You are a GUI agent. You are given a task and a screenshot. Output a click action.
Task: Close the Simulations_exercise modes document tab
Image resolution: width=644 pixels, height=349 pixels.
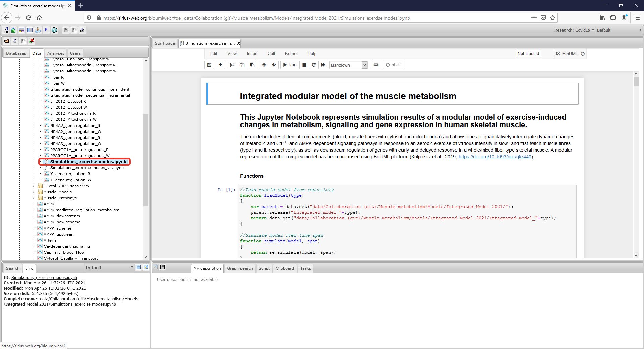[x=239, y=43]
